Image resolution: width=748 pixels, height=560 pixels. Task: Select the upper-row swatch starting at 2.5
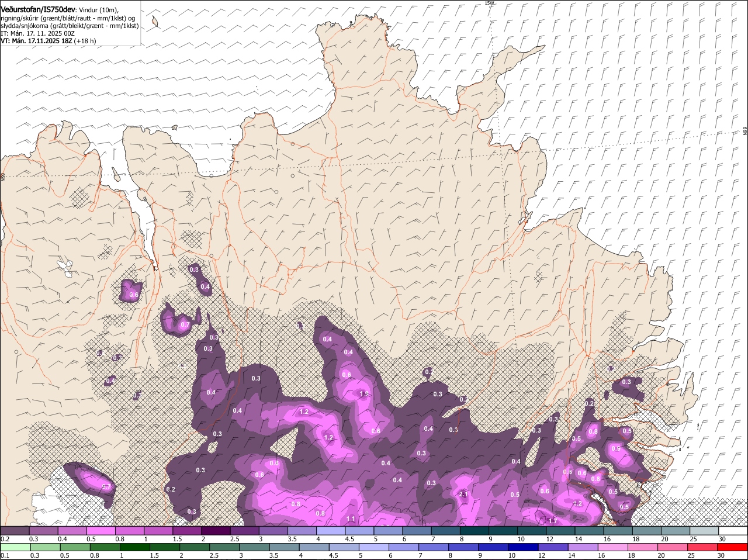coord(244,531)
